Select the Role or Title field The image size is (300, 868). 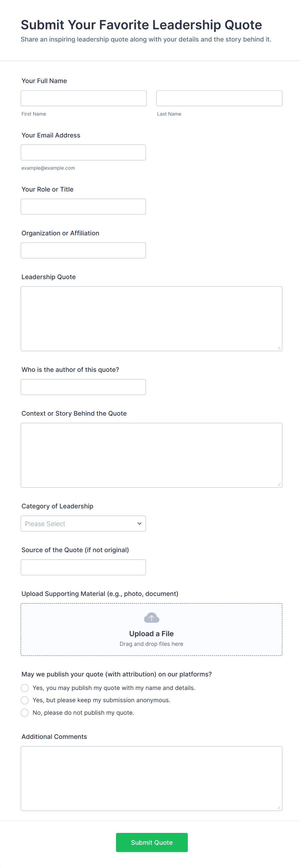pos(83,207)
